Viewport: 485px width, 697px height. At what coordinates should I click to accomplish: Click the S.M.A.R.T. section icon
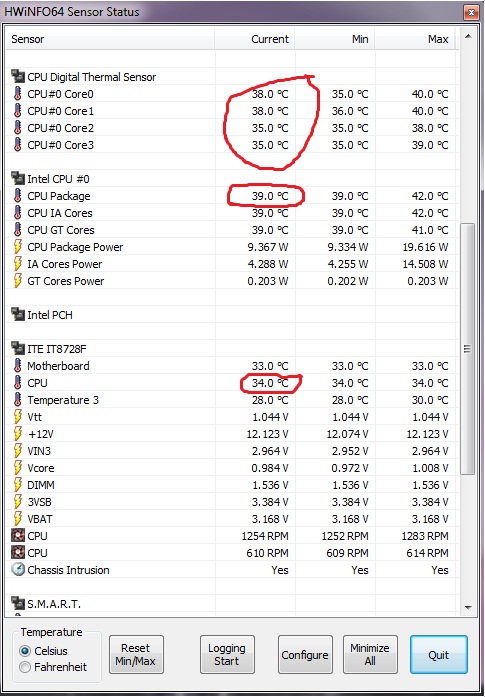click(x=18, y=604)
